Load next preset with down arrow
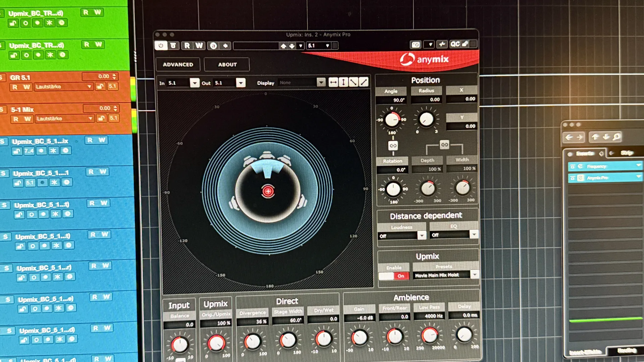 pyautogui.click(x=292, y=46)
